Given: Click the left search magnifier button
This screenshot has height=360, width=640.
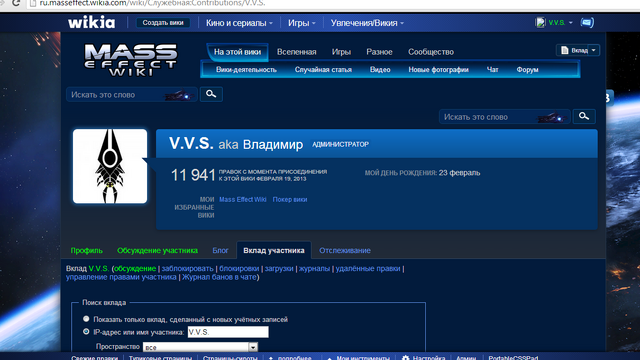Looking at the screenshot, I should coord(211,94).
